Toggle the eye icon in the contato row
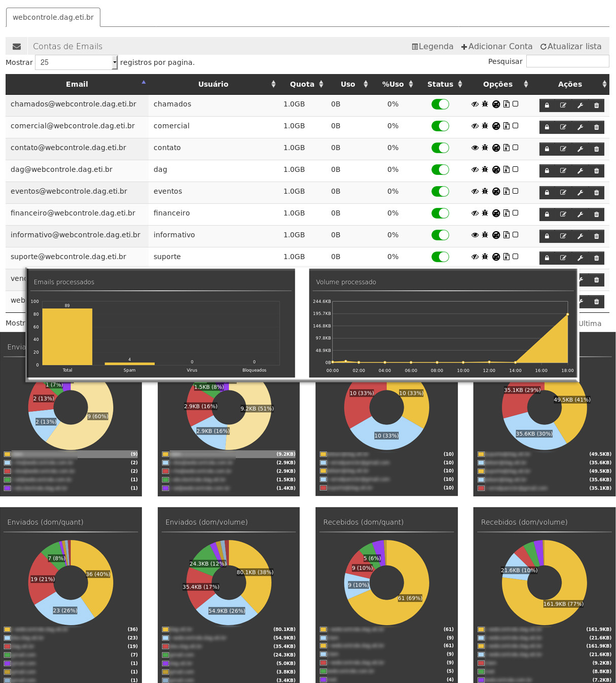 pos(475,148)
